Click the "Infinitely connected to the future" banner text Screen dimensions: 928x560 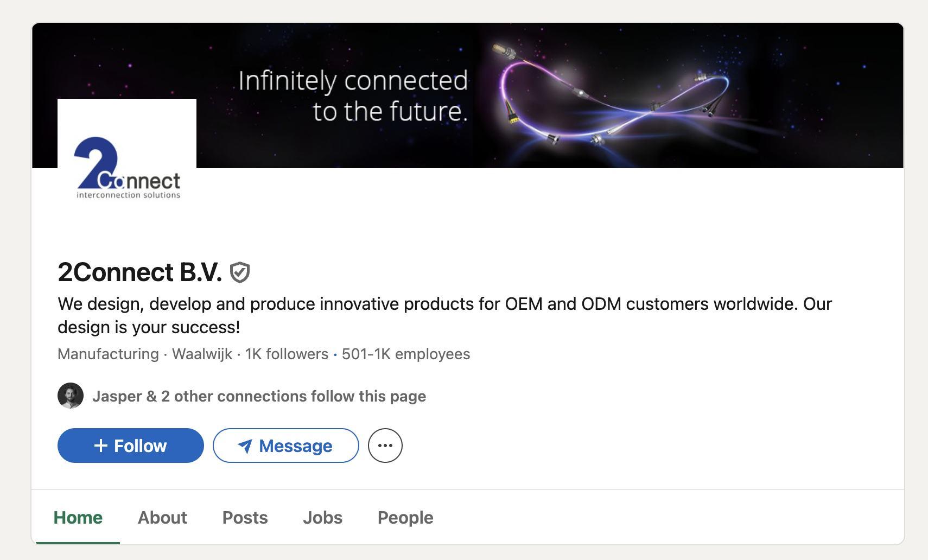point(353,96)
